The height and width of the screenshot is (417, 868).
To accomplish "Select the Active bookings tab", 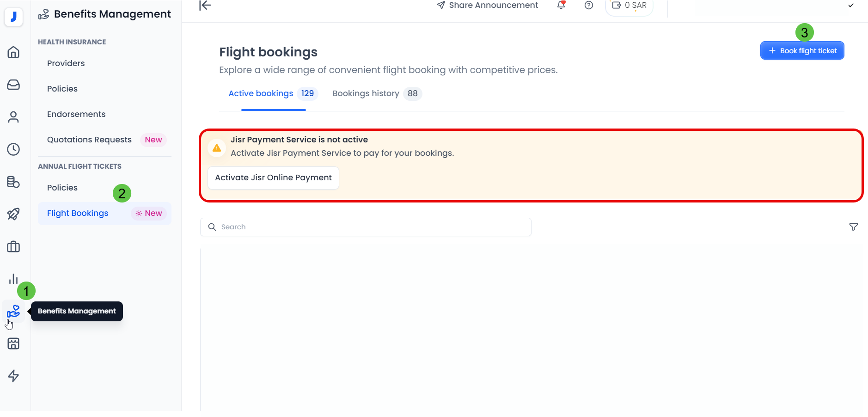I will [261, 93].
